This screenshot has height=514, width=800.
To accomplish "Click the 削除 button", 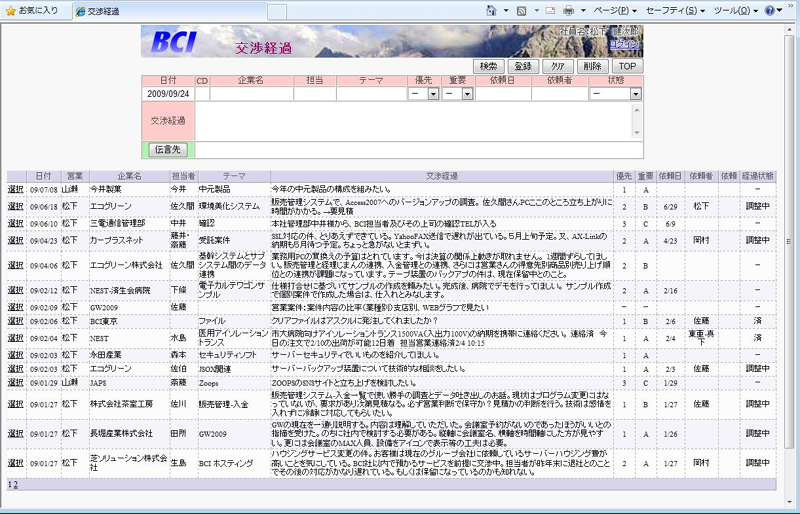I will (592, 66).
